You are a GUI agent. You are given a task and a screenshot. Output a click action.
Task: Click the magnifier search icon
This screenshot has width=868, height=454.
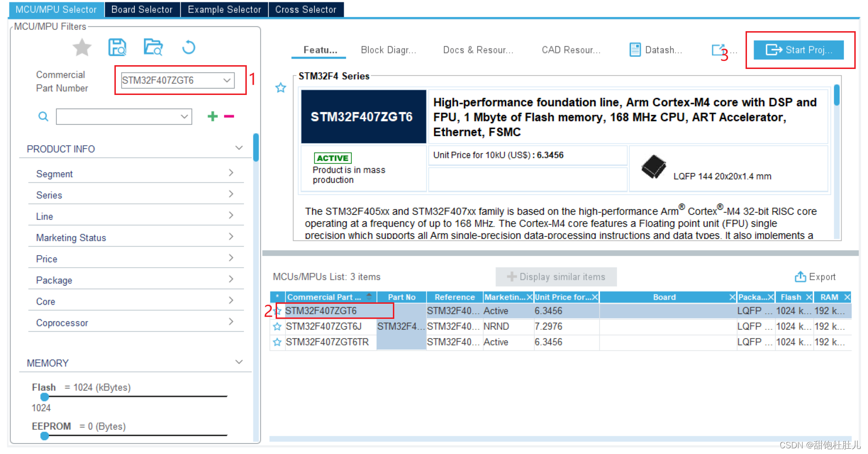[43, 116]
